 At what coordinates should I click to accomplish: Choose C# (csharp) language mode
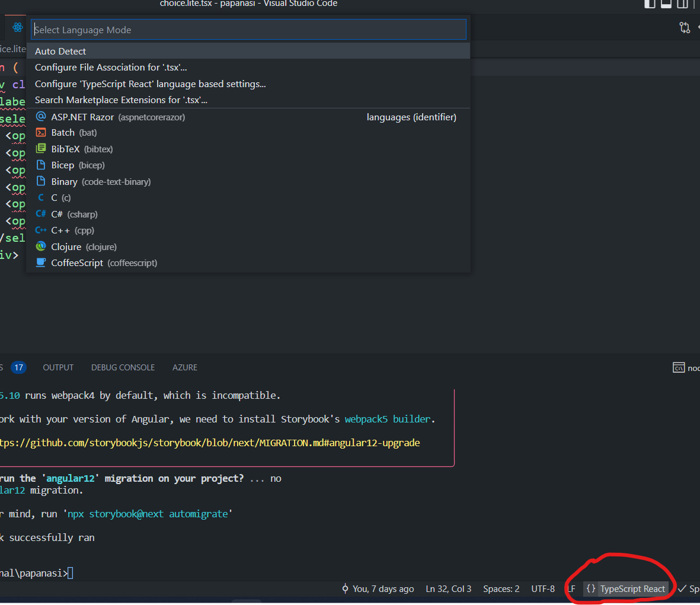click(249, 214)
